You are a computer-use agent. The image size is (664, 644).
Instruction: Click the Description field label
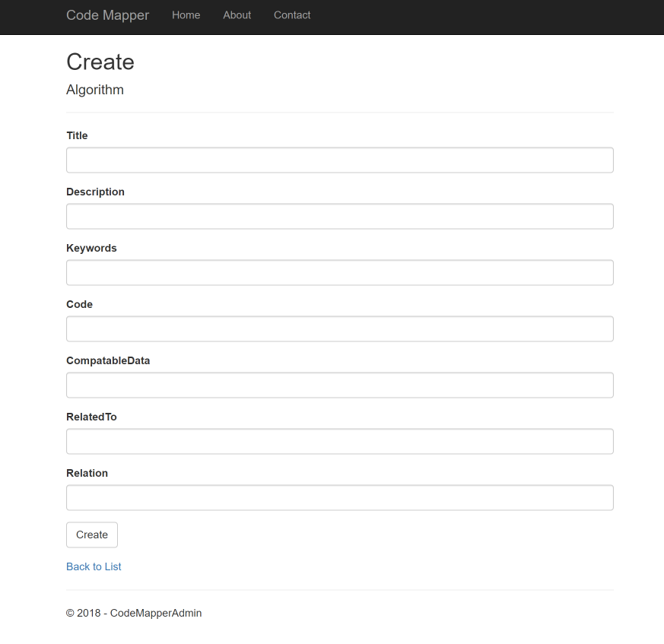coord(95,192)
